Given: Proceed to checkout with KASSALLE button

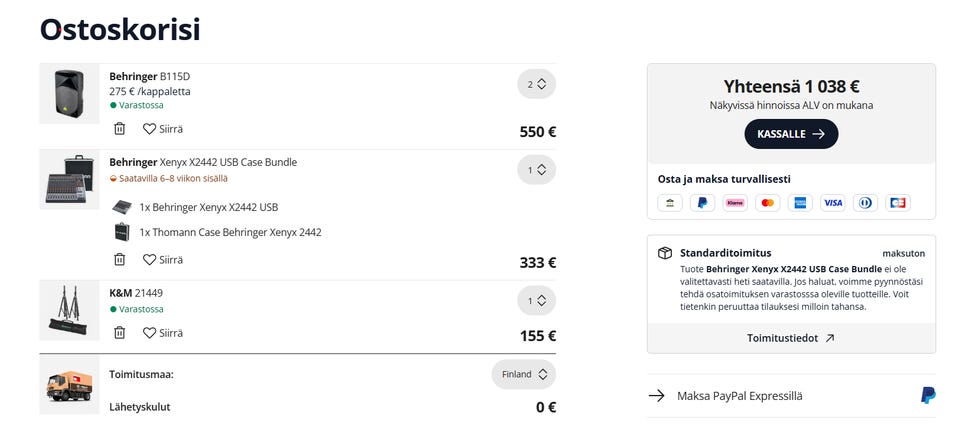Looking at the screenshot, I should pyautogui.click(x=791, y=134).
